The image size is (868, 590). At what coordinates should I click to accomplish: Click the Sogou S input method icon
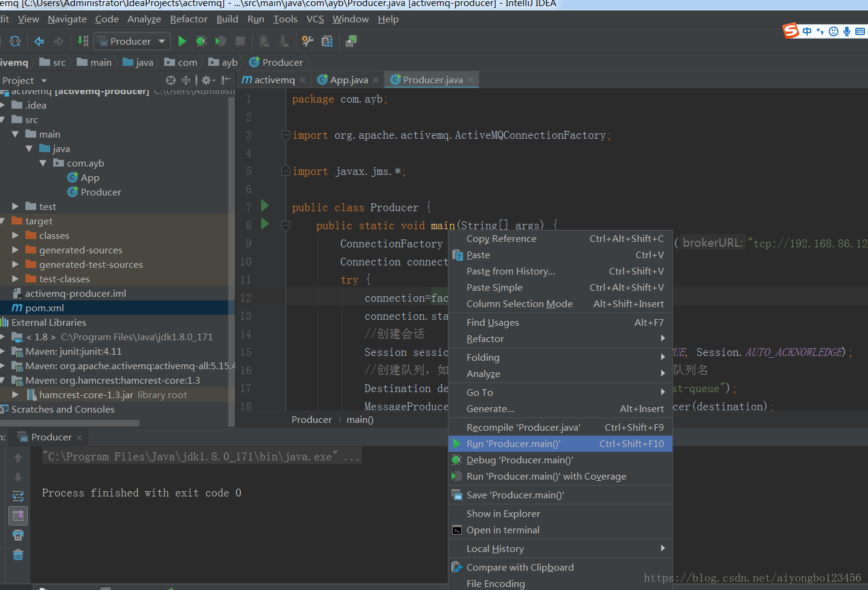point(791,30)
